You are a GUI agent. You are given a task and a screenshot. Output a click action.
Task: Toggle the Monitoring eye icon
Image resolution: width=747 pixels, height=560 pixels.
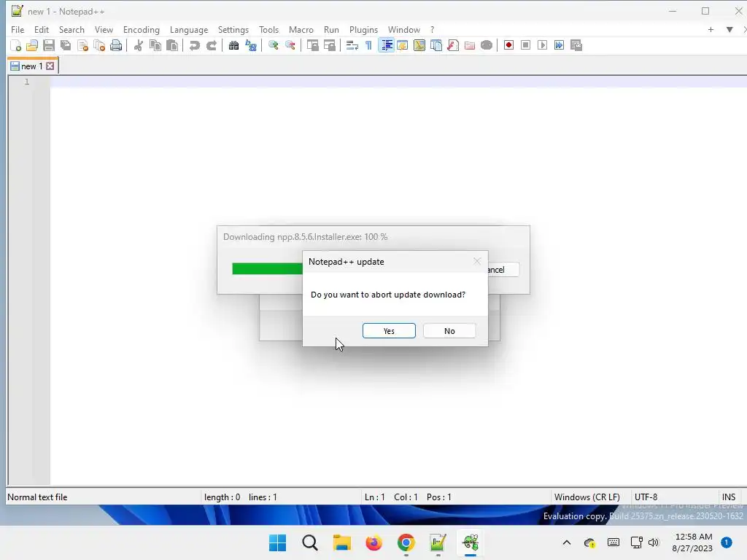(487, 45)
